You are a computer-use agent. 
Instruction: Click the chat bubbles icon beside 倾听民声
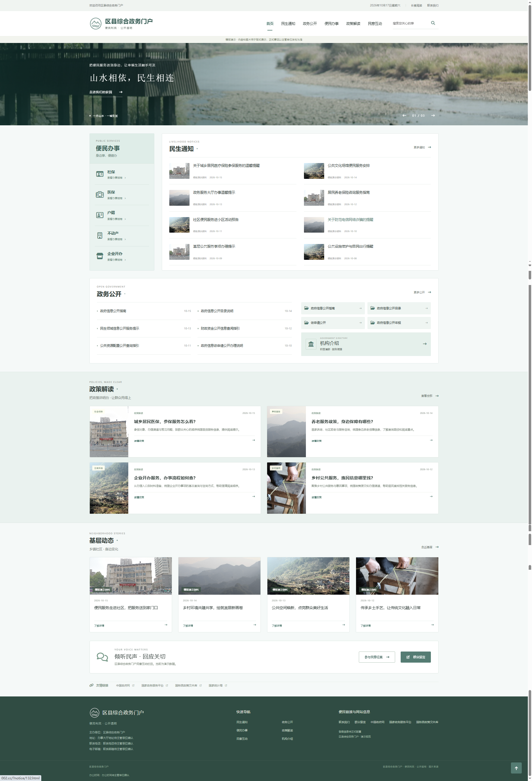(102, 657)
